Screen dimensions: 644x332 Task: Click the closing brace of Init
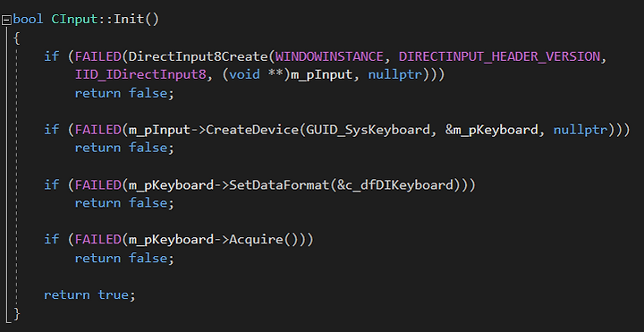16,313
